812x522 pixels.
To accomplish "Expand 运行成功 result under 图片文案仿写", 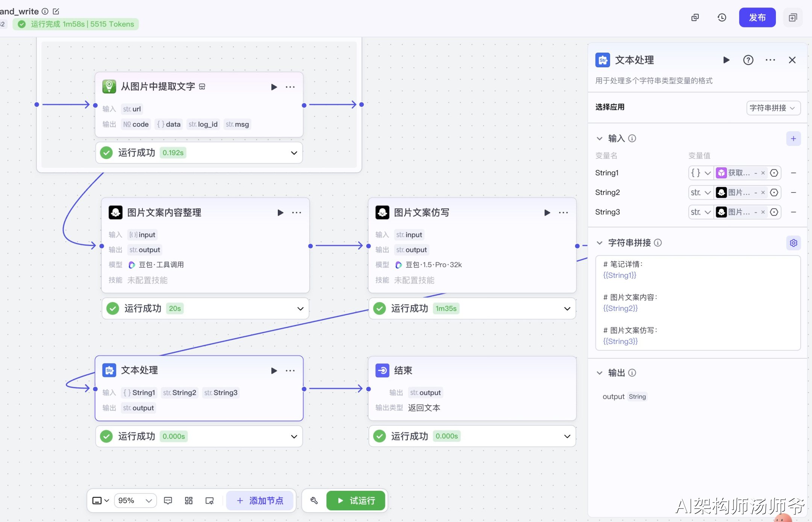I will [567, 309].
